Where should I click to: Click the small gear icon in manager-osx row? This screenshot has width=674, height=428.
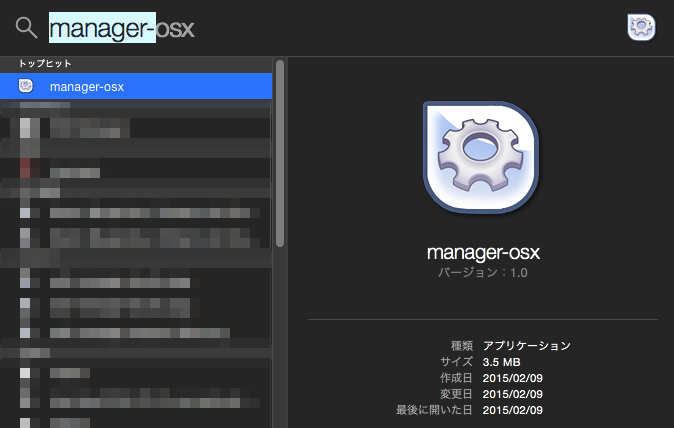point(26,86)
